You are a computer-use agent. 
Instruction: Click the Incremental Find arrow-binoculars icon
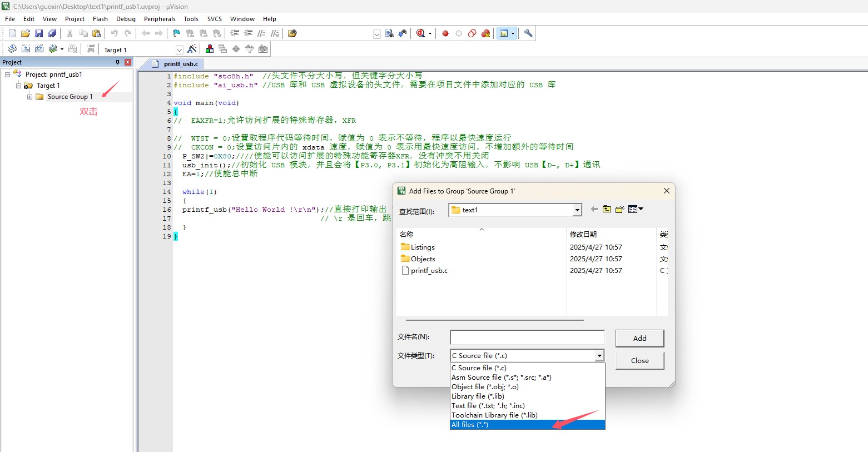coord(403,33)
